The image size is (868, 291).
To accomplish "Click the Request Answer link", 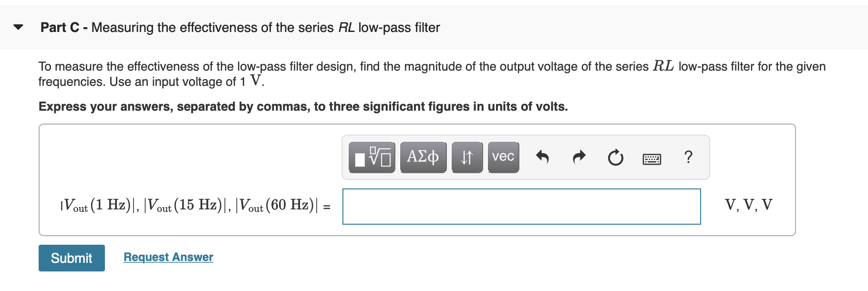I will pos(168,257).
